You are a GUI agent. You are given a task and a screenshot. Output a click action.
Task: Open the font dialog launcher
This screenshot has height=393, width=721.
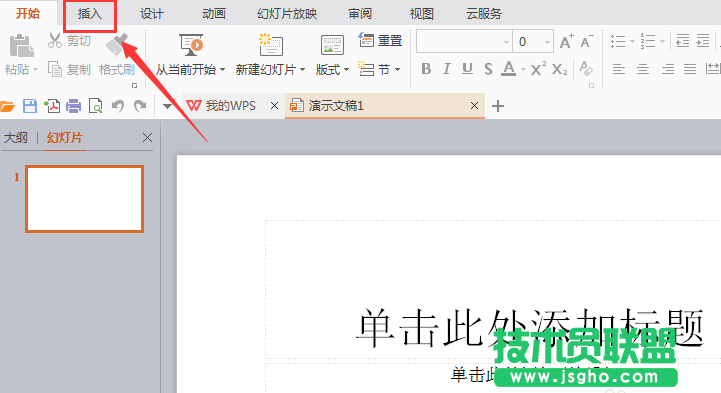click(591, 85)
